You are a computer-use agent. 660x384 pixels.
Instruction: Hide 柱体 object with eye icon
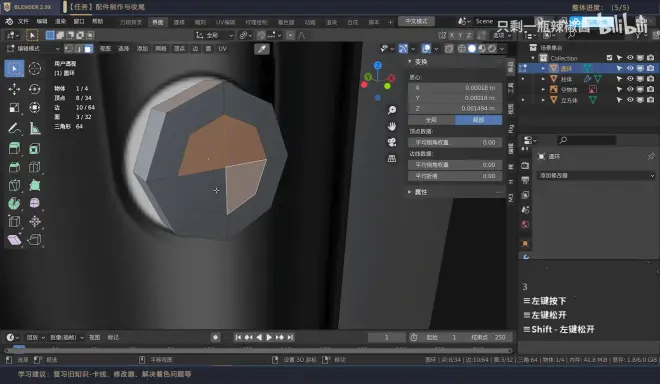tap(630, 79)
